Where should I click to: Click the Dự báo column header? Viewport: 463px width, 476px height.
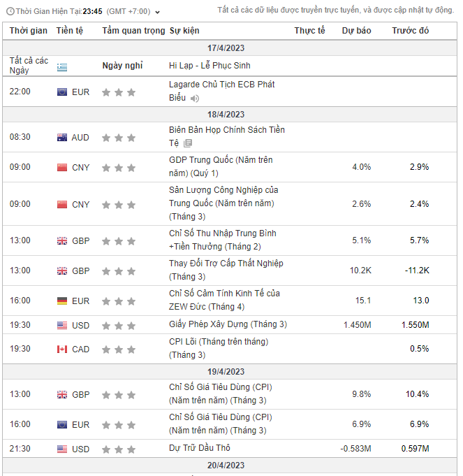356,31
